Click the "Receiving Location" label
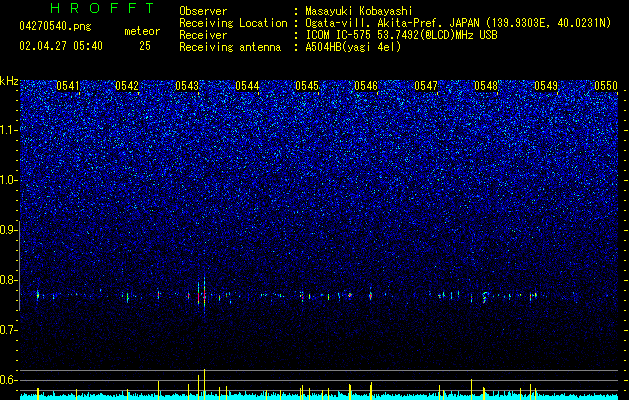 click(x=233, y=23)
